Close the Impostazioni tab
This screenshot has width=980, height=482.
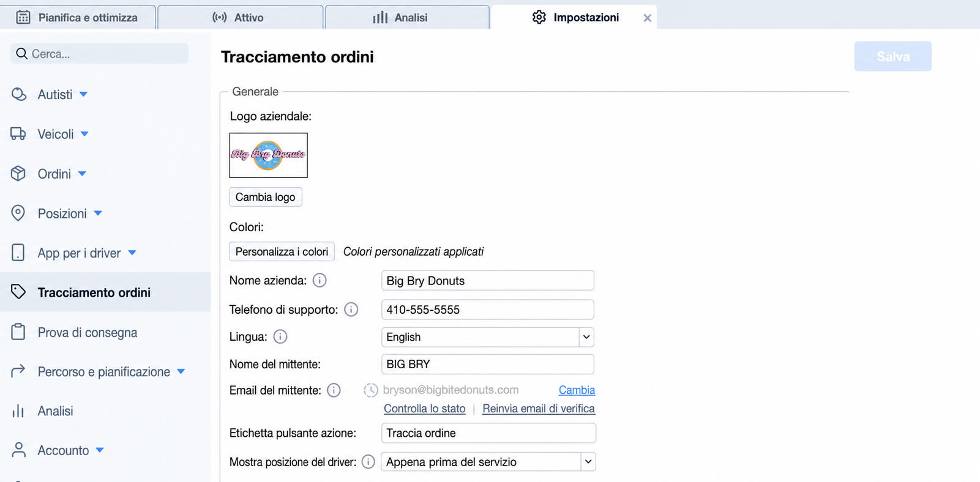[x=647, y=18]
